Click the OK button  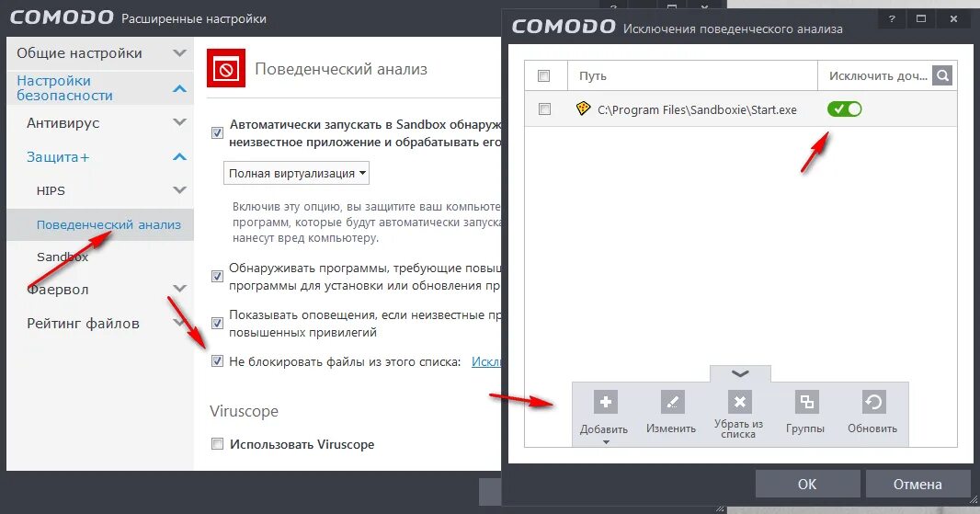pos(807,484)
